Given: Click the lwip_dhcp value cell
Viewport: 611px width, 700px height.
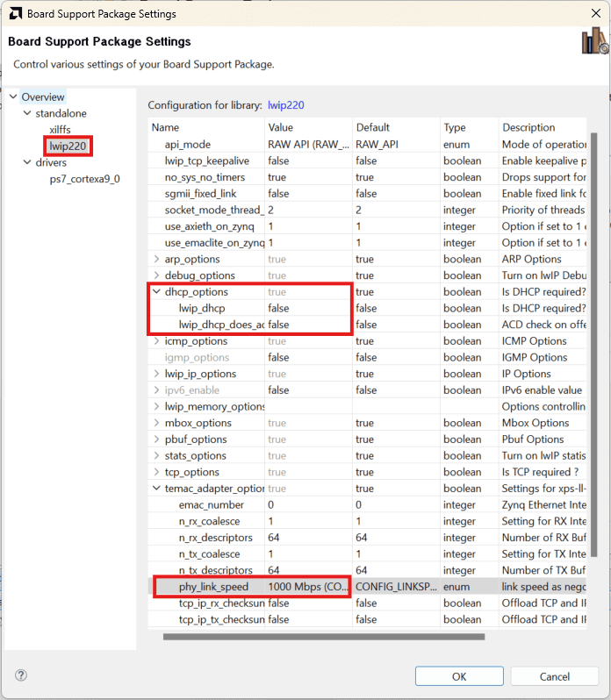Looking at the screenshot, I should click(307, 309).
